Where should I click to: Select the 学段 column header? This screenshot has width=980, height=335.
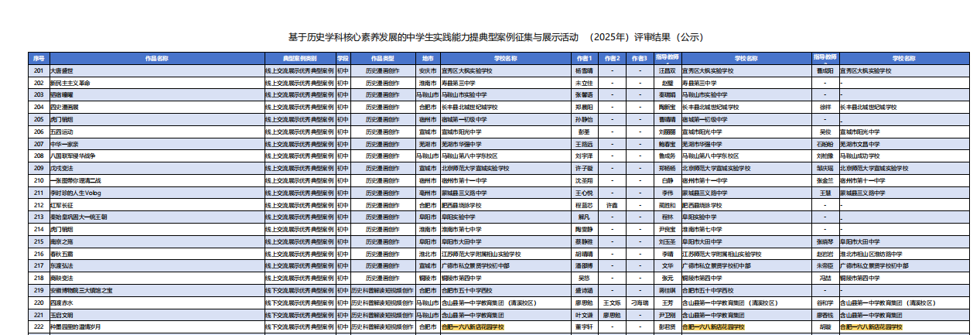(343, 58)
